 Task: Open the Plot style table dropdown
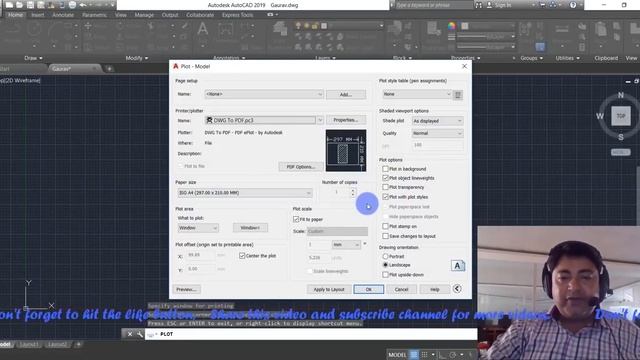417,94
